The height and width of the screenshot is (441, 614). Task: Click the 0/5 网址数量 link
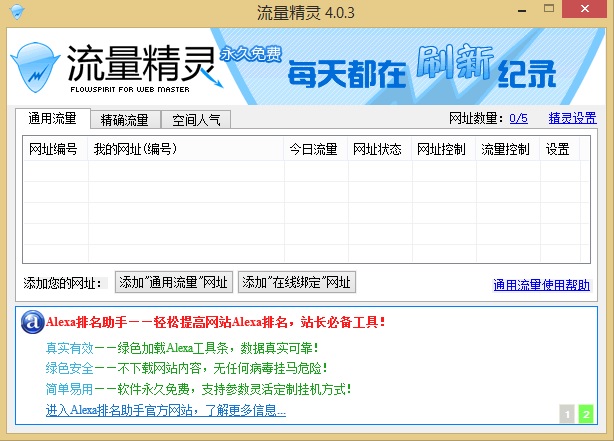pos(518,118)
